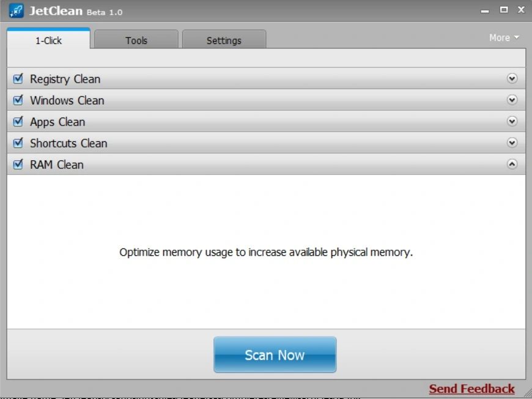Image resolution: width=532 pixels, height=399 pixels.
Task: Minimize the JetClean window
Action: (485, 11)
